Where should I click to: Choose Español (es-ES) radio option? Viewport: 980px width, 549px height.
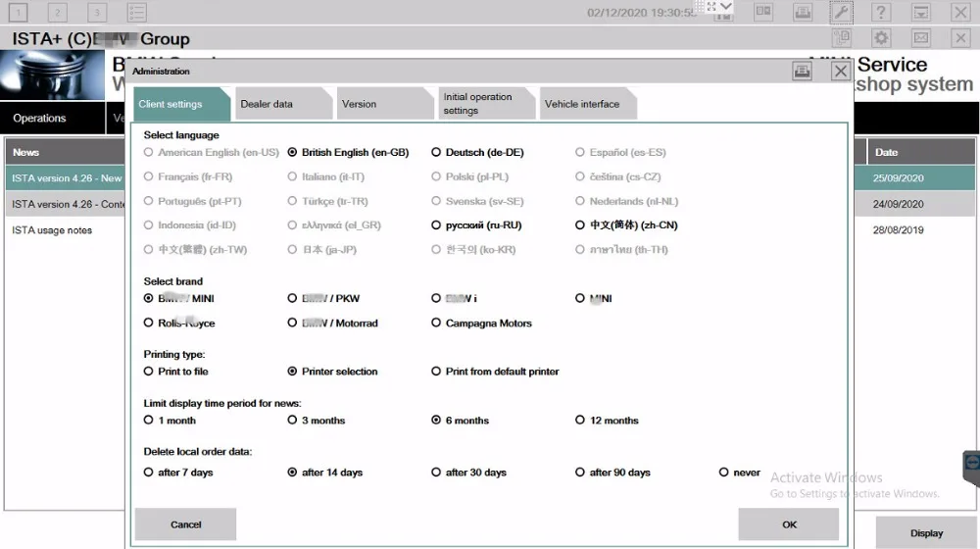620,152
